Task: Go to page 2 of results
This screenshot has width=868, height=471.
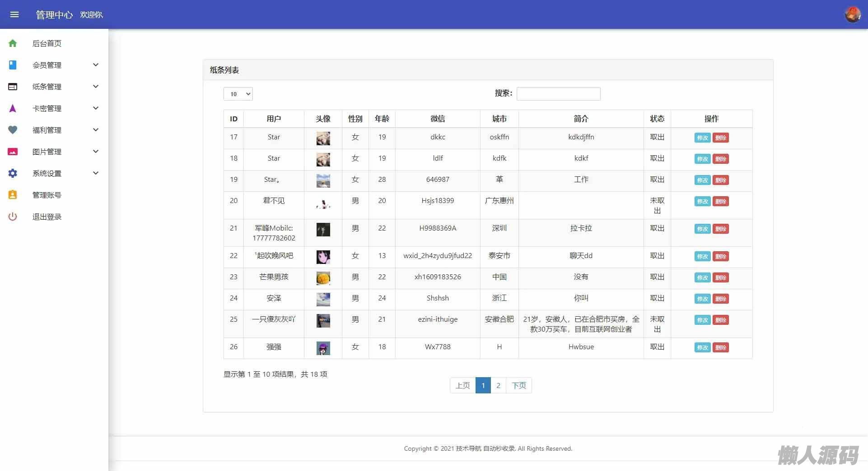Action: click(498, 385)
